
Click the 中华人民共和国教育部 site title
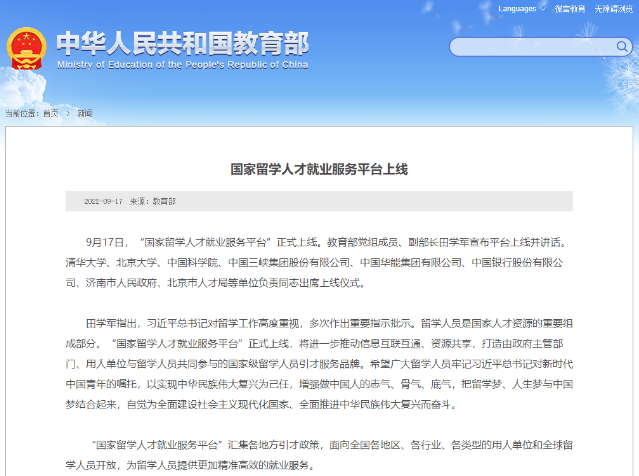pyautogui.click(x=182, y=43)
